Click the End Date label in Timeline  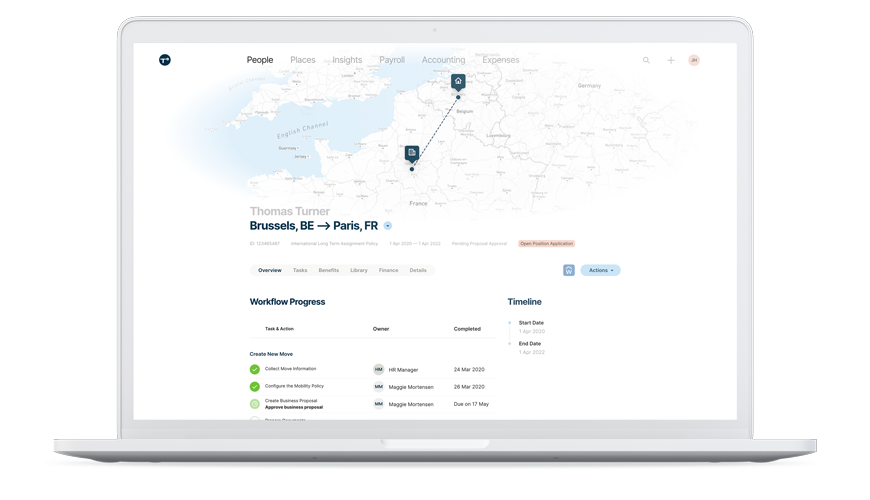click(x=529, y=344)
